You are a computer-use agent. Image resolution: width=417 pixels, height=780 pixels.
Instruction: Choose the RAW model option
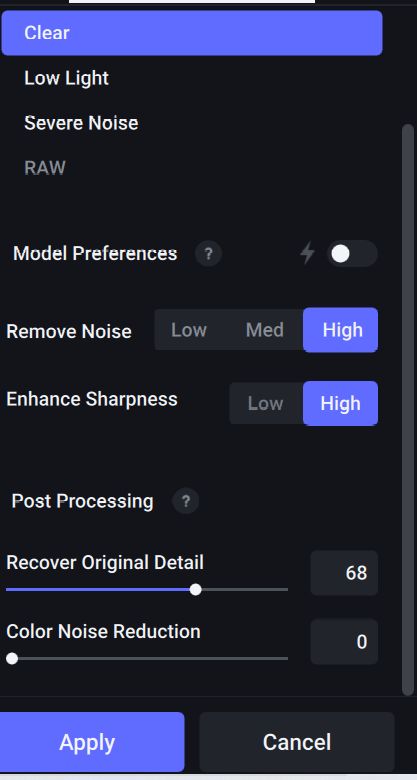tap(192, 168)
